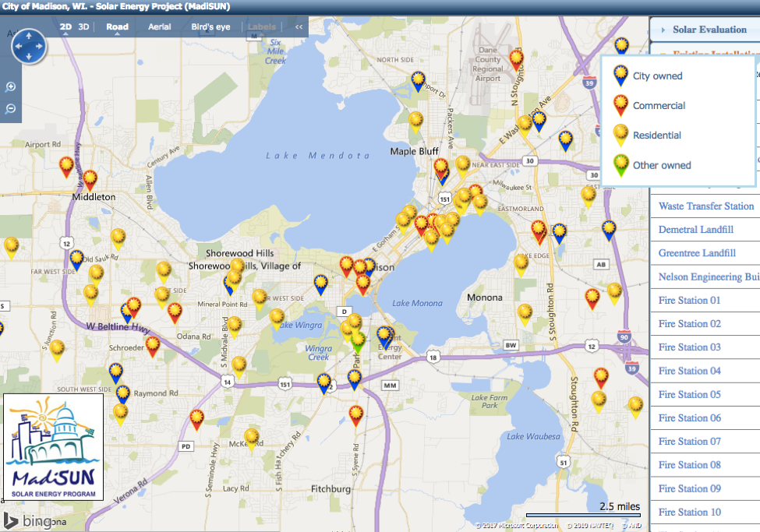Viewport: 760px width, 532px height.
Task: Click the red solar pin near the Regional Airport
Action: click(516, 58)
